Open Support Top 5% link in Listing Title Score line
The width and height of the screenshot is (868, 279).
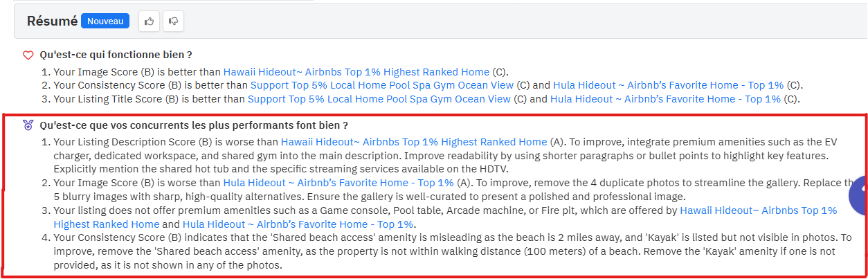(379, 99)
